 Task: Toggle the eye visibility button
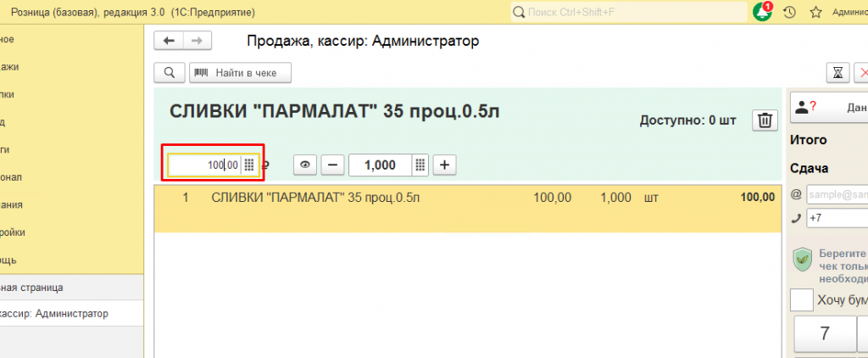(x=305, y=165)
